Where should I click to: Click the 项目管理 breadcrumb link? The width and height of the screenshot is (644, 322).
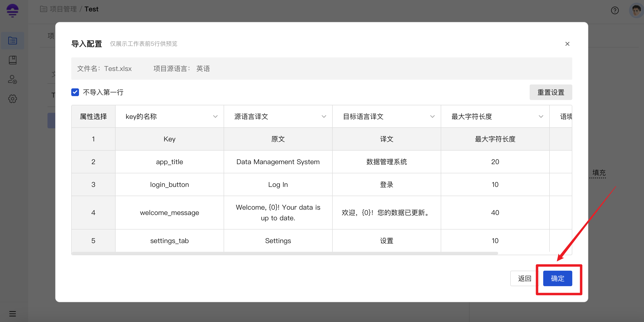[x=63, y=9]
